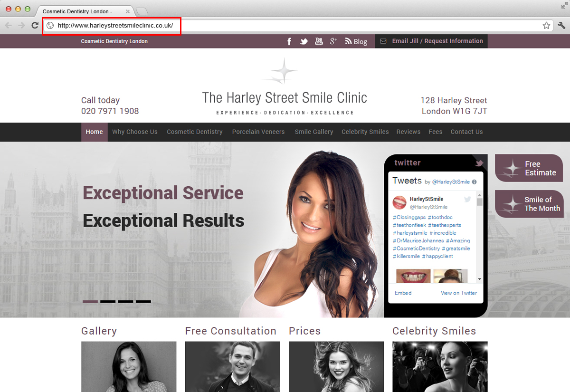This screenshot has width=570, height=392.
Task: Open the Free Consultation thumbnail image
Action: point(233,366)
